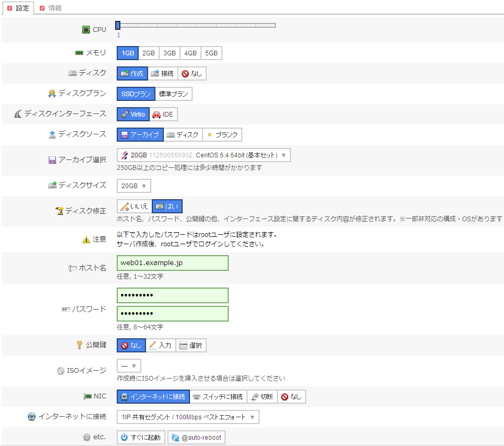The height and width of the screenshot is (446, 504).
Task: Click the etc. gear icon
Action: [x=87, y=437]
